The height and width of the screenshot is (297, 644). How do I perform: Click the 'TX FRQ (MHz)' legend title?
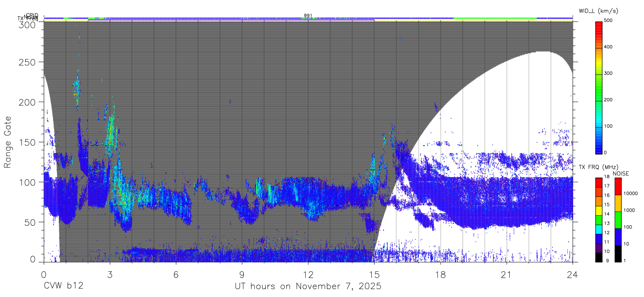598,167
